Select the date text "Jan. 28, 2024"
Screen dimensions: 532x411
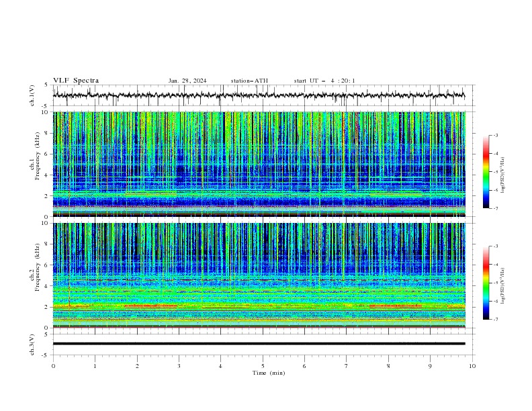187,81
